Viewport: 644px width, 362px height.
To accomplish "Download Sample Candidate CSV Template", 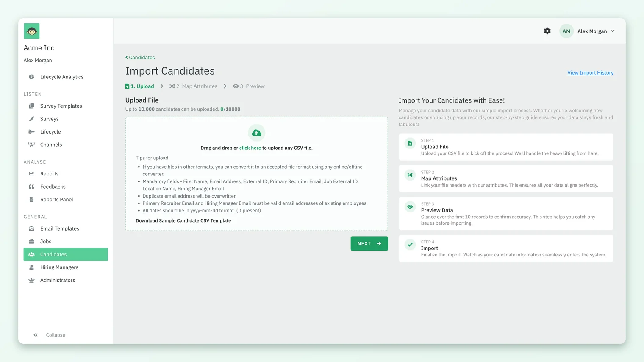I will (x=183, y=221).
